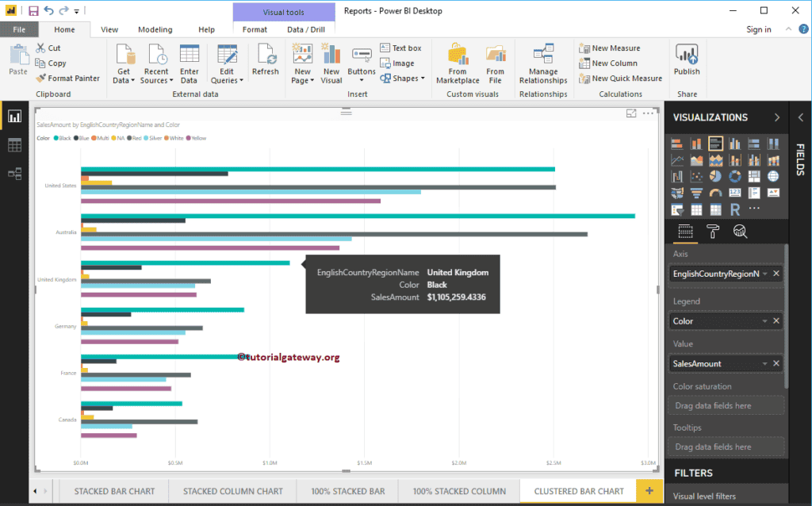This screenshot has height=506, width=812.
Task: Switch to the View ribbon tab
Action: 109,29
